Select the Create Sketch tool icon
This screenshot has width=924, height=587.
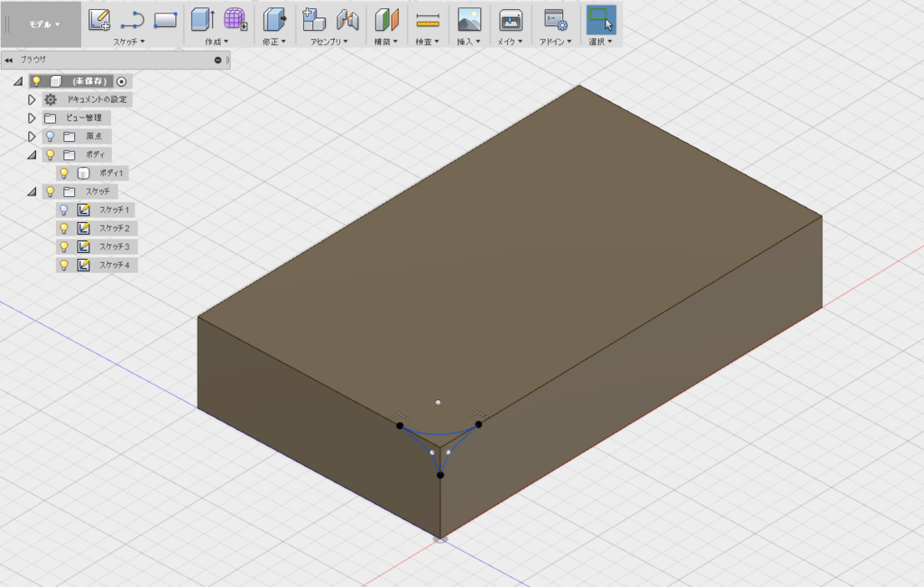(99, 20)
